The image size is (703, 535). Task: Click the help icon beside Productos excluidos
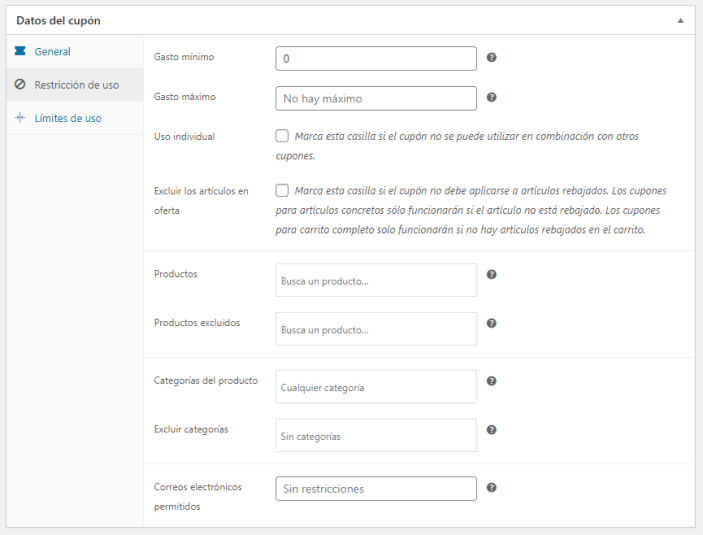coord(491,323)
